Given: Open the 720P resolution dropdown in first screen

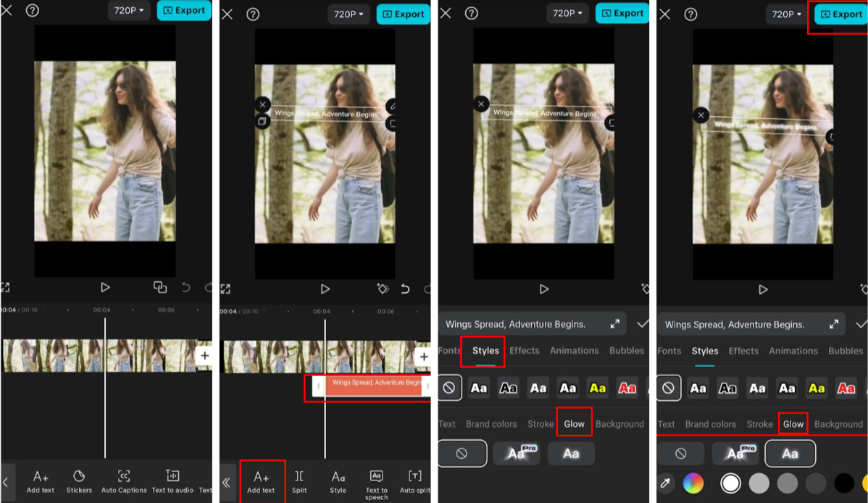Looking at the screenshot, I should (x=128, y=10).
